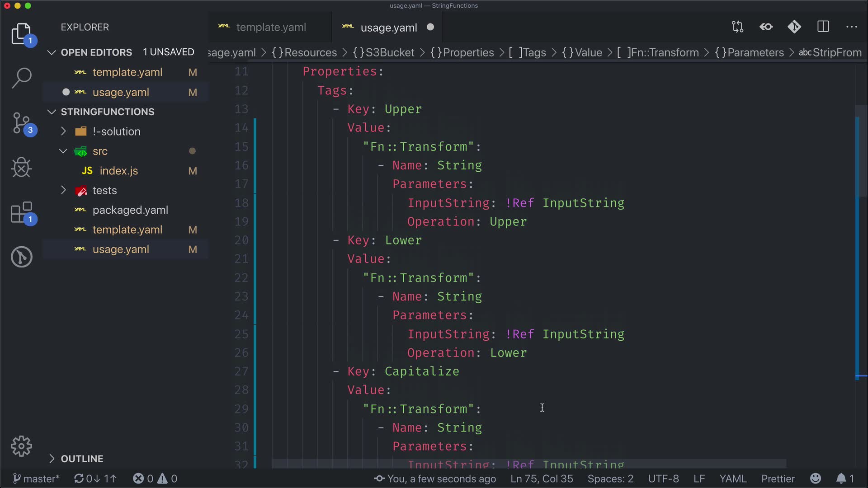868x488 pixels.
Task: Click the feedback smiley in status bar
Action: (x=815, y=479)
